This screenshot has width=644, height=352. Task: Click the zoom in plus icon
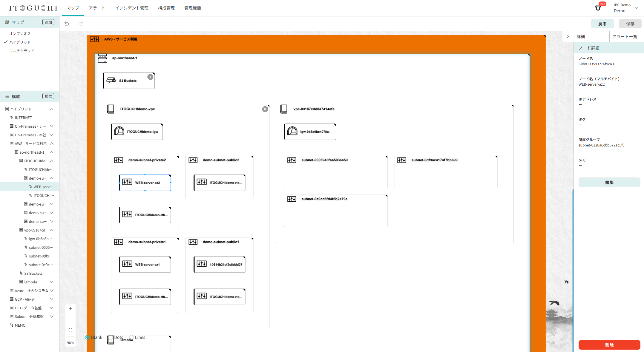point(70,308)
